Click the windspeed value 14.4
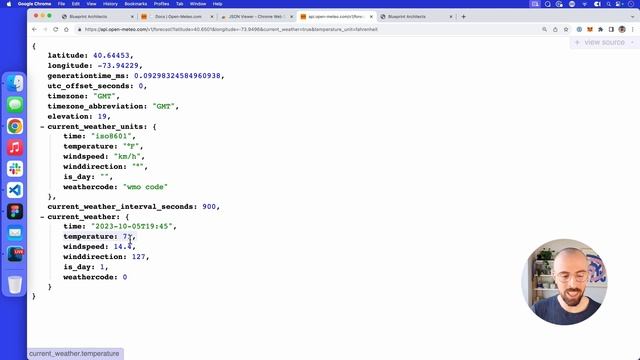 tap(123, 247)
